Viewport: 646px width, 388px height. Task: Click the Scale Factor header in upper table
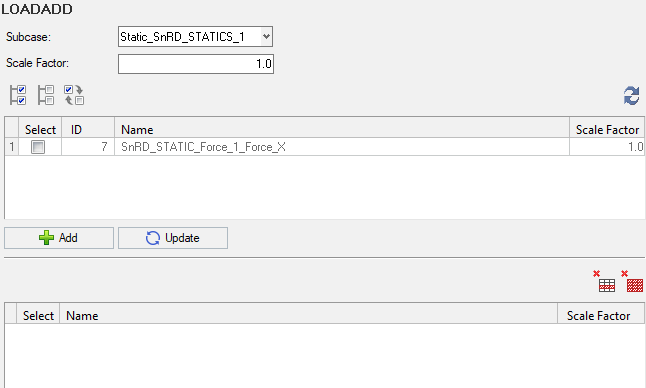click(607, 130)
